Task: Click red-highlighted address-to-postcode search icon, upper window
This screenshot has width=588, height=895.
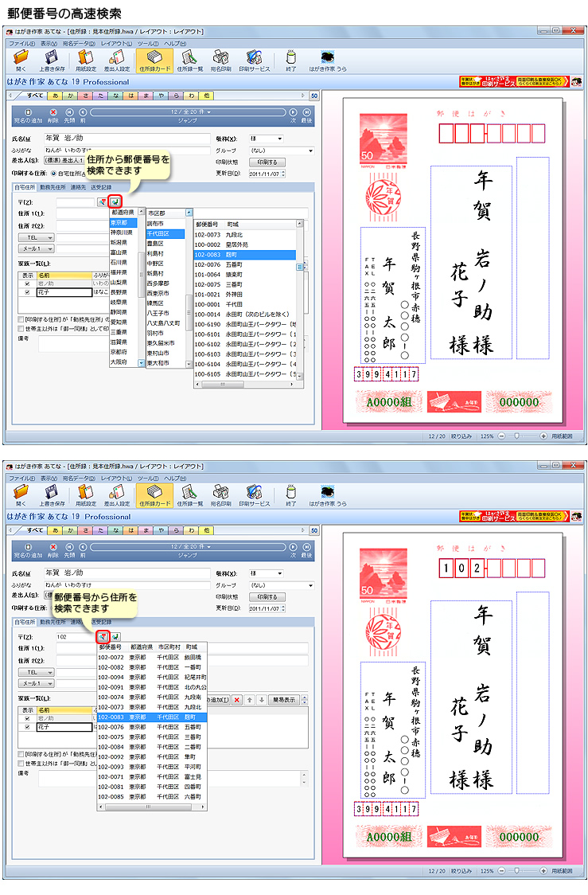Action: tap(115, 202)
